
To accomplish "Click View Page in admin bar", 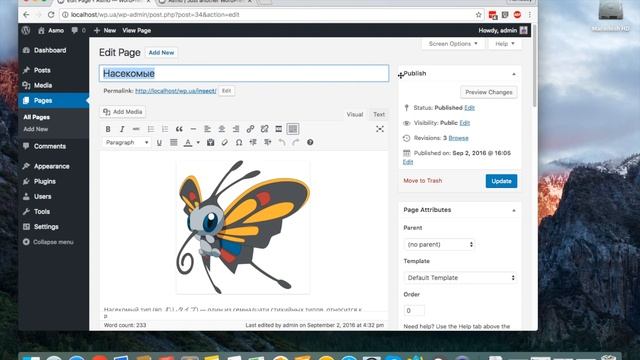I will 136,31.
